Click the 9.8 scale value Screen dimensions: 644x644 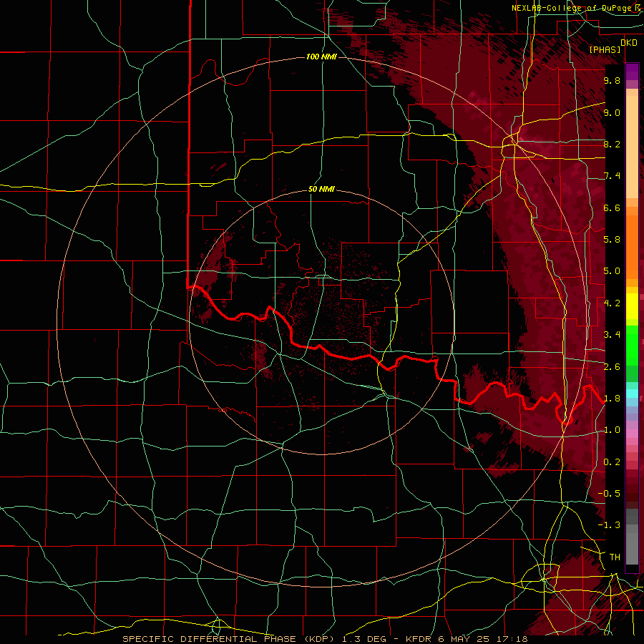(x=612, y=80)
